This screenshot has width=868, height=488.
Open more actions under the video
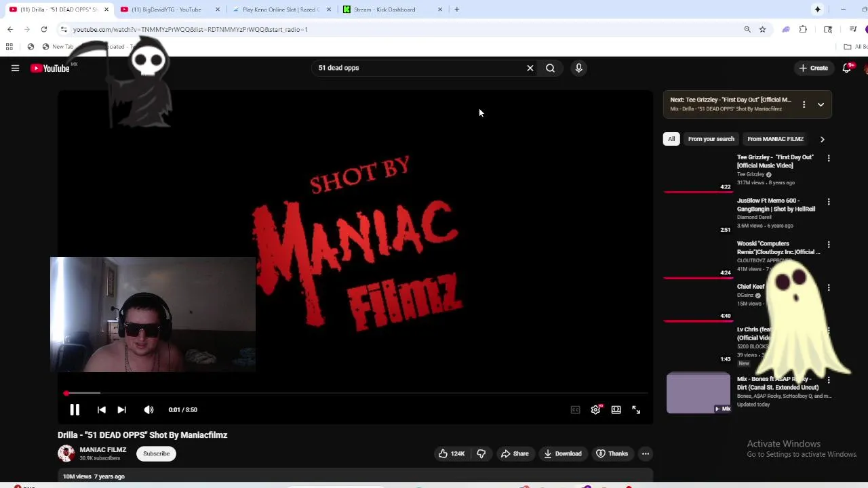(646, 453)
